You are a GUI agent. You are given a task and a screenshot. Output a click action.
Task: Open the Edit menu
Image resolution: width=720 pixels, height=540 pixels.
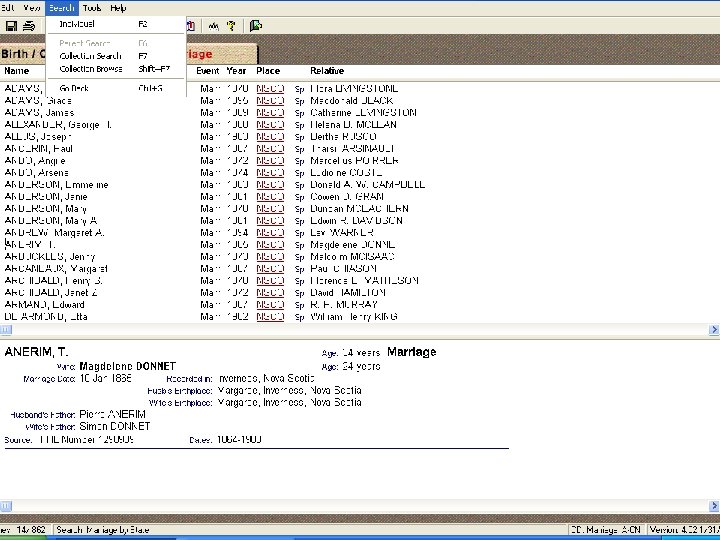coord(7,8)
